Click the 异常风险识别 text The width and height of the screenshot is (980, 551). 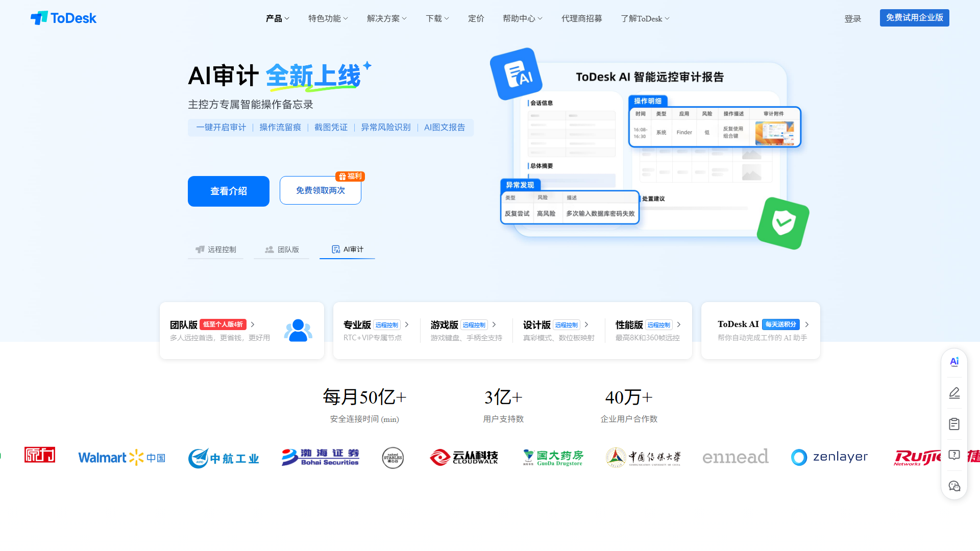(386, 128)
